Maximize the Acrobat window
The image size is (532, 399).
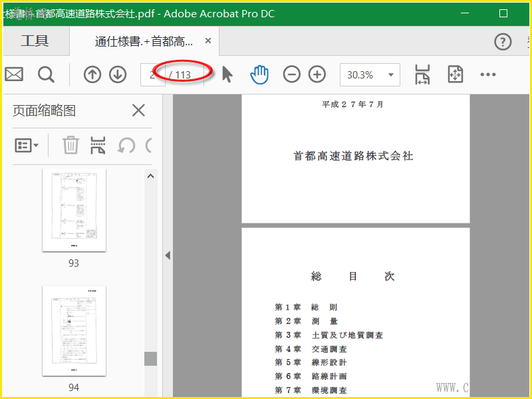[503, 13]
